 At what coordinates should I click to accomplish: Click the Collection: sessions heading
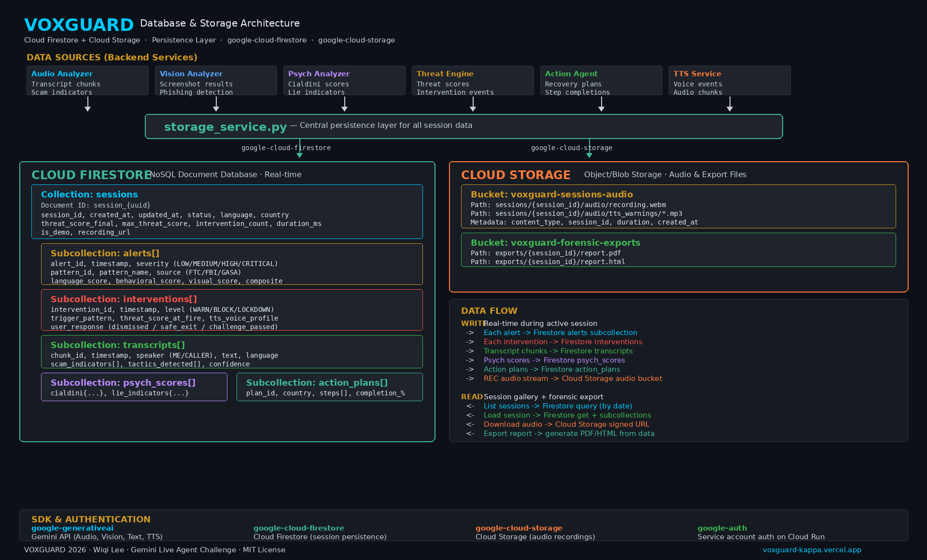[89, 195]
